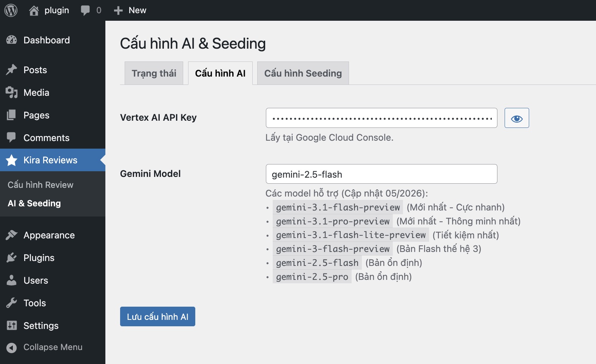Open Posts menu item
This screenshot has height=364, width=596.
[52, 70]
